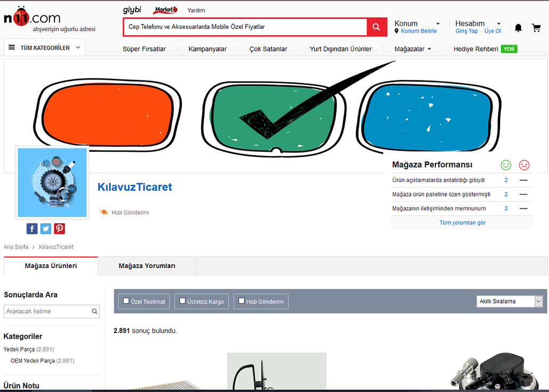This screenshot has height=392, width=549.
Task: Click the n11.com logo
Action: (x=32, y=19)
